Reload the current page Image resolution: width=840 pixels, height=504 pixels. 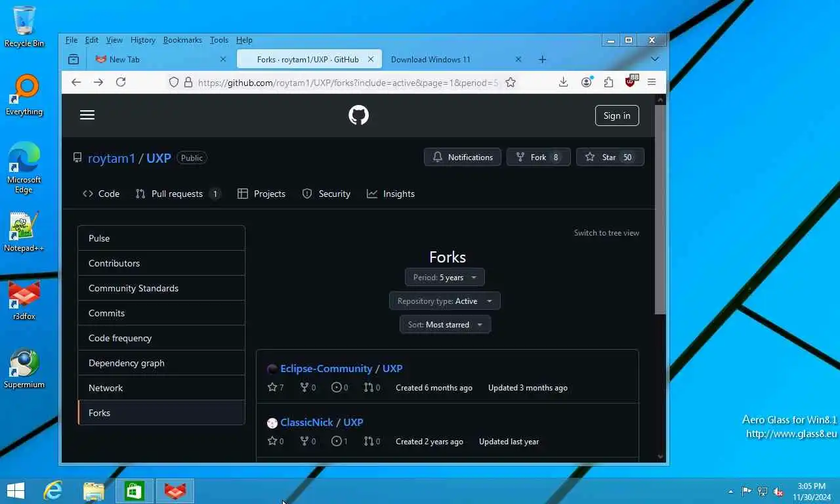click(x=121, y=82)
